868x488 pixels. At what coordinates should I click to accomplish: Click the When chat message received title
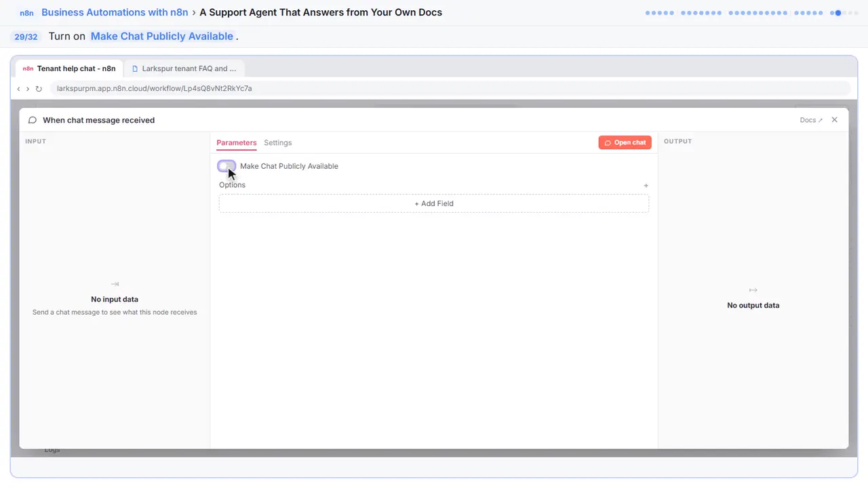click(x=99, y=120)
